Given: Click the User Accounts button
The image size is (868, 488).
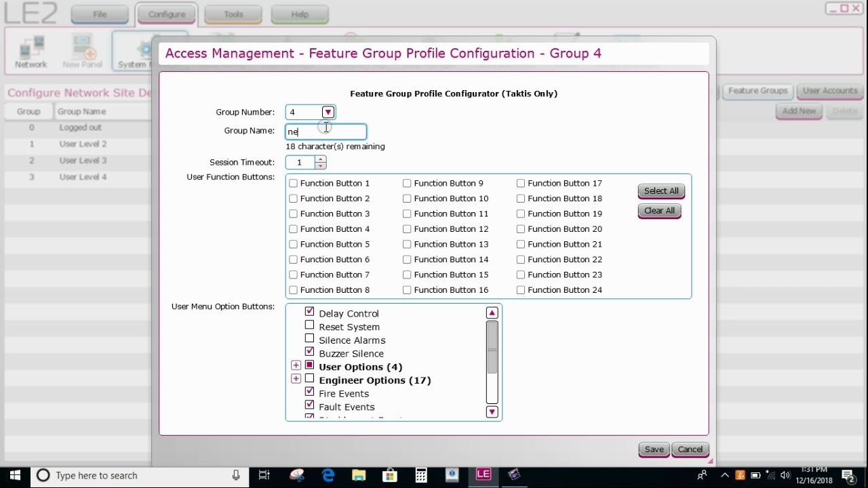Looking at the screenshot, I should coord(830,91).
